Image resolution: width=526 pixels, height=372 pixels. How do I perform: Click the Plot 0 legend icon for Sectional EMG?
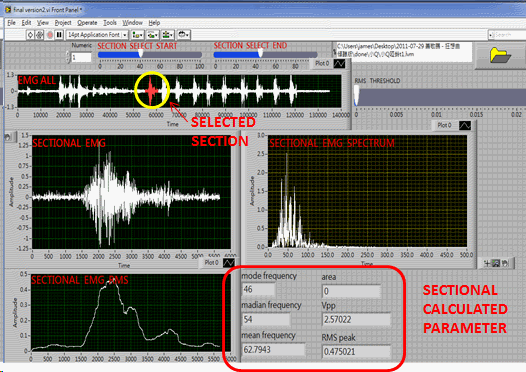229,262
